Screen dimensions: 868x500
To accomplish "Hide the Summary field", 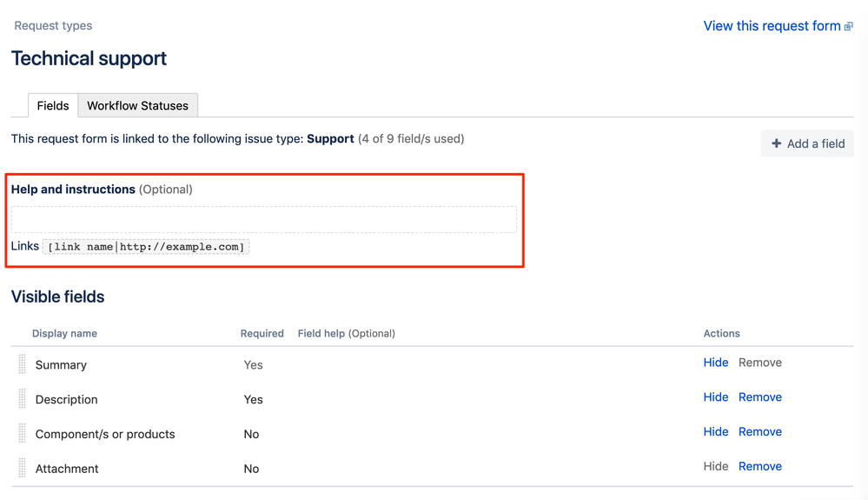I will (716, 363).
